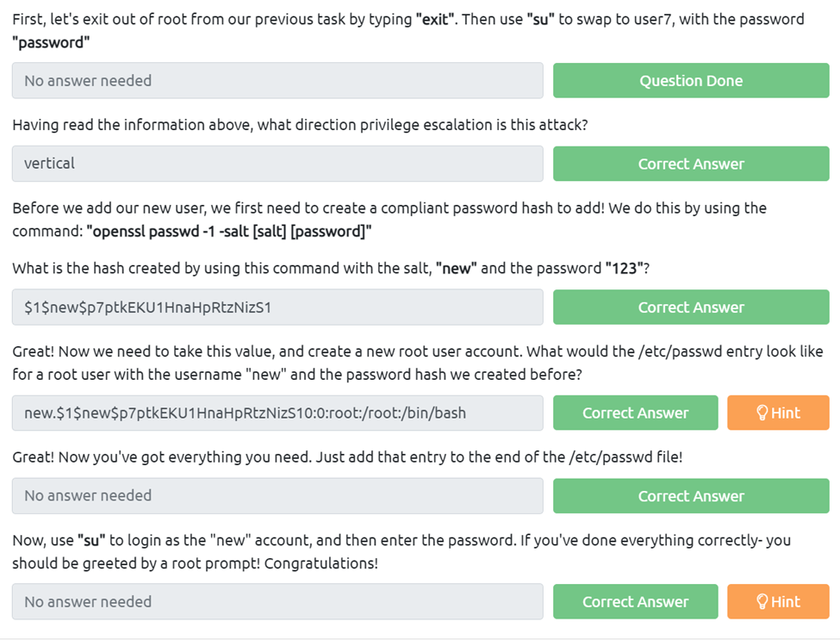840x640 pixels.
Task: Click Correct Answer beside the password hash field
Action: click(x=691, y=308)
